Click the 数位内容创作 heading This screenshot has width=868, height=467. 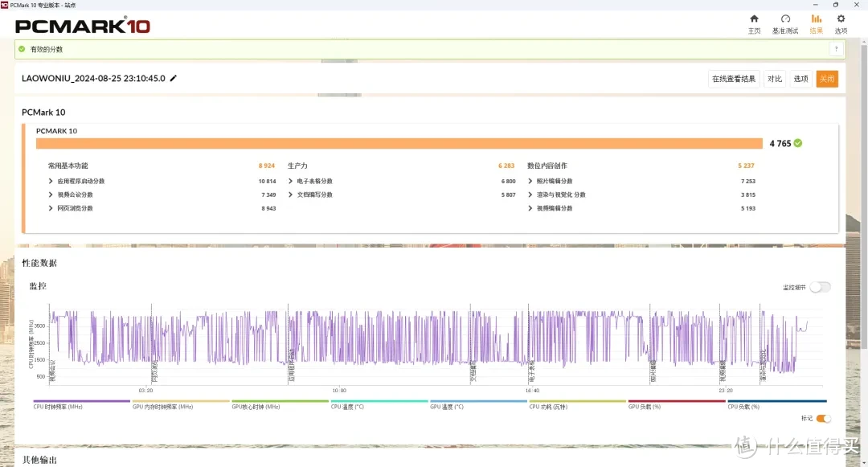click(547, 166)
